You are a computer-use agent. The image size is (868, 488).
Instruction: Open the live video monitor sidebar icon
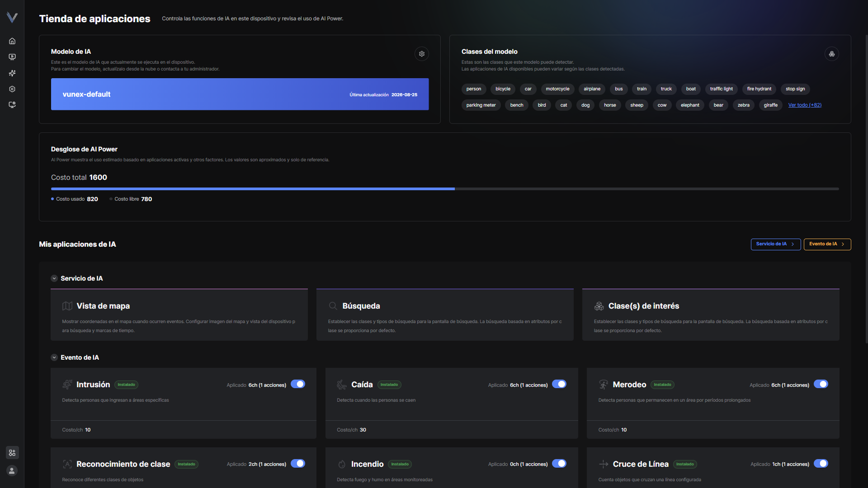click(x=12, y=57)
